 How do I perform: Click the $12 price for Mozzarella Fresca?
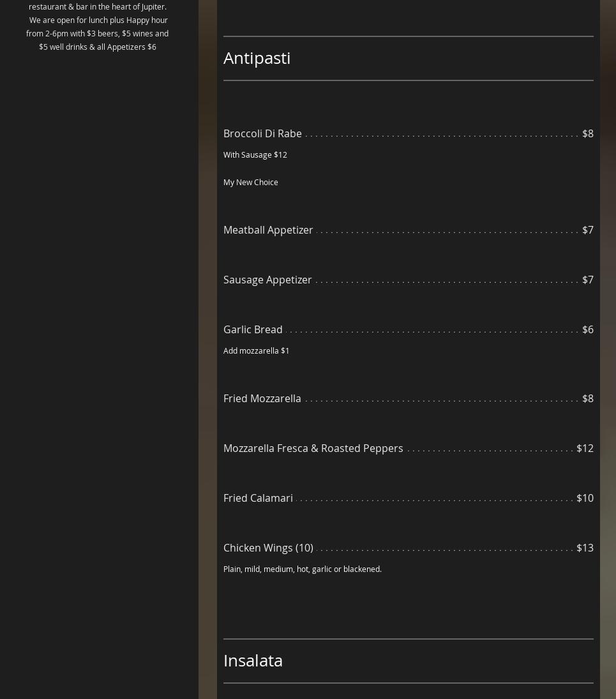pos(585,448)
